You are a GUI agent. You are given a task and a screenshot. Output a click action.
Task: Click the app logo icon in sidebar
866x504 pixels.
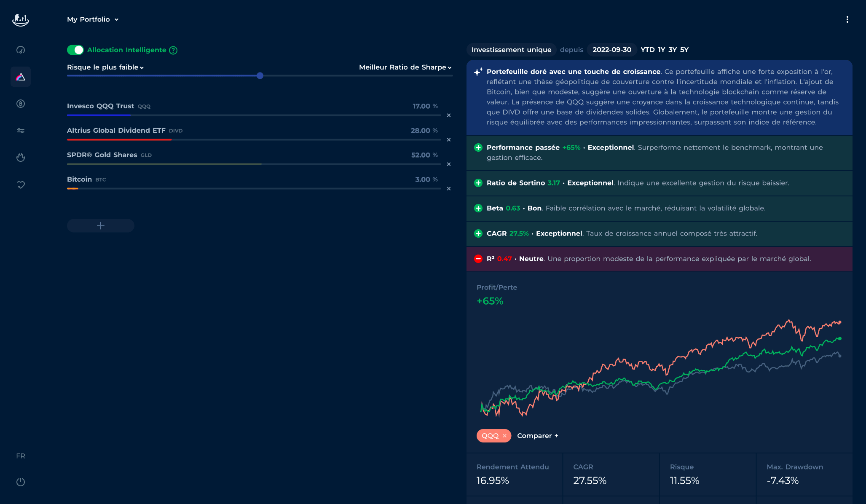21,20
